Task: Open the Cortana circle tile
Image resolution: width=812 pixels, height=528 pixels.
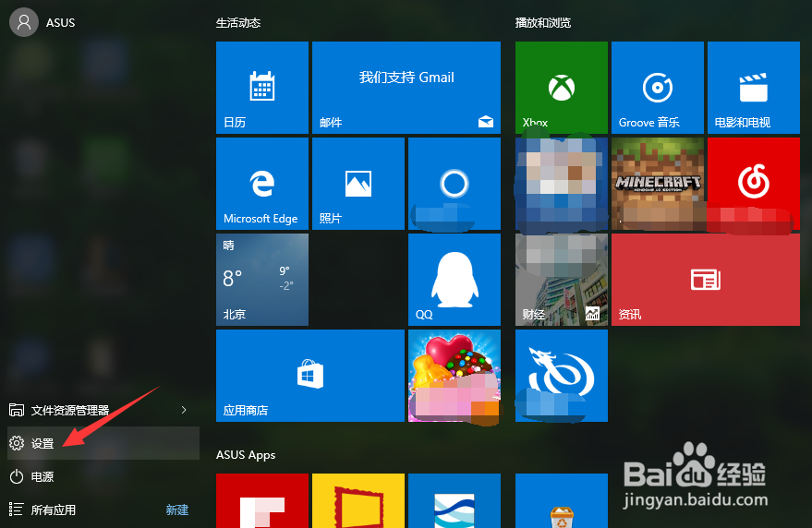Action: pyautogui.click(x=454, y=184)
